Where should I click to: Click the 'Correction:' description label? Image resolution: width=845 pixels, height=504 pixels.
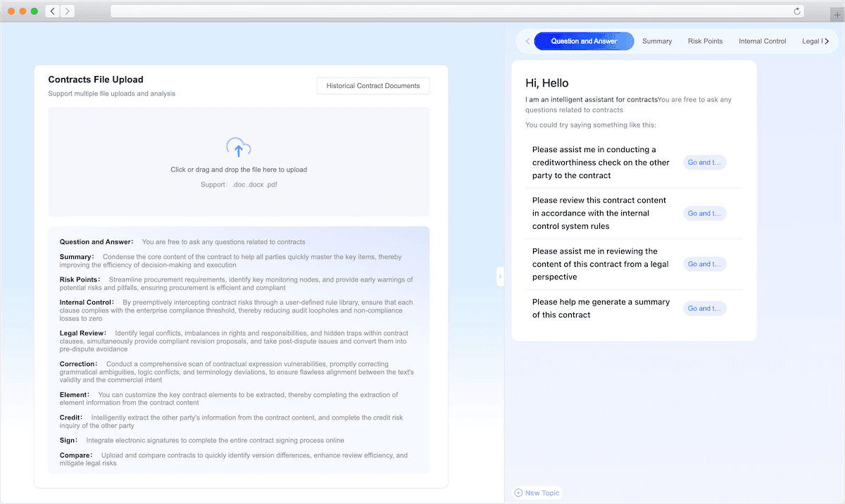point(79,364)
